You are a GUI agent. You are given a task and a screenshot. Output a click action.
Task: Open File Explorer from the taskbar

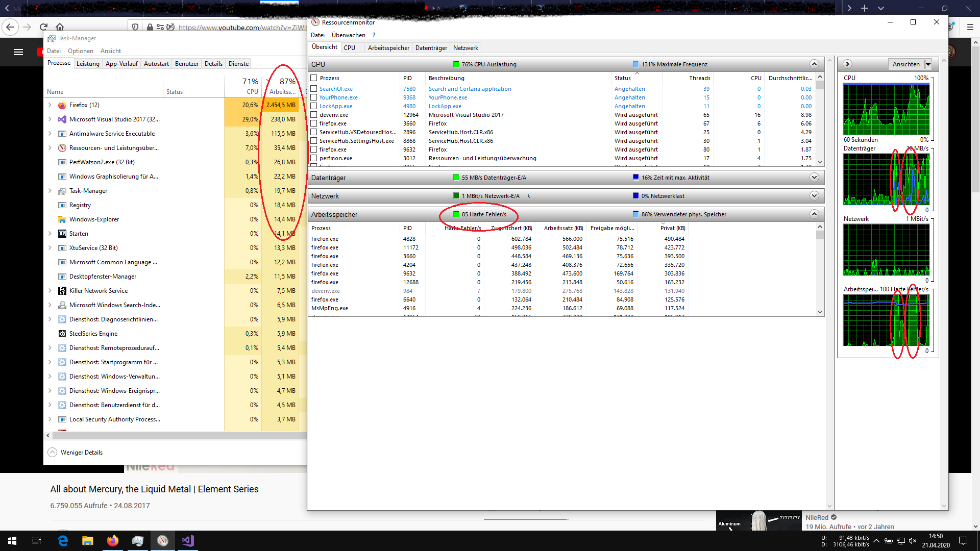click(x=88, y=541)
